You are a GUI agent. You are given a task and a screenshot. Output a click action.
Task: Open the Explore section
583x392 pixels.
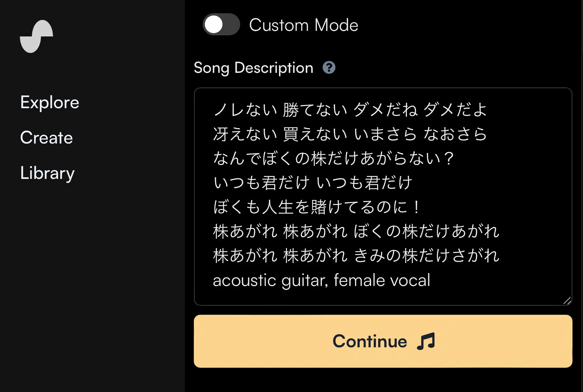pos(50,102)
